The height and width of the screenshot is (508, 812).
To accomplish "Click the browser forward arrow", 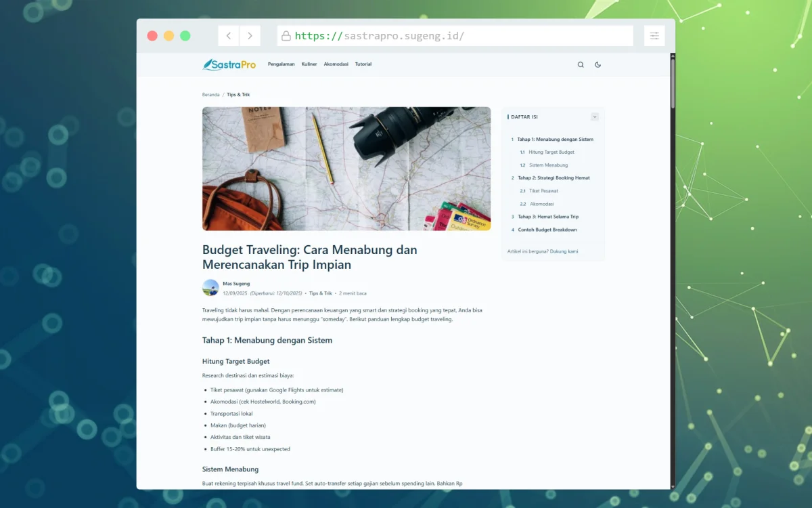I will [x=250, y=35].
